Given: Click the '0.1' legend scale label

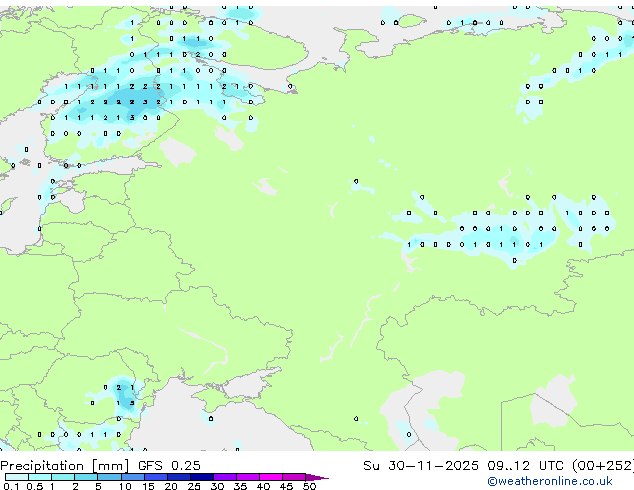Looking at the screenshot, I should pos(11,486).
